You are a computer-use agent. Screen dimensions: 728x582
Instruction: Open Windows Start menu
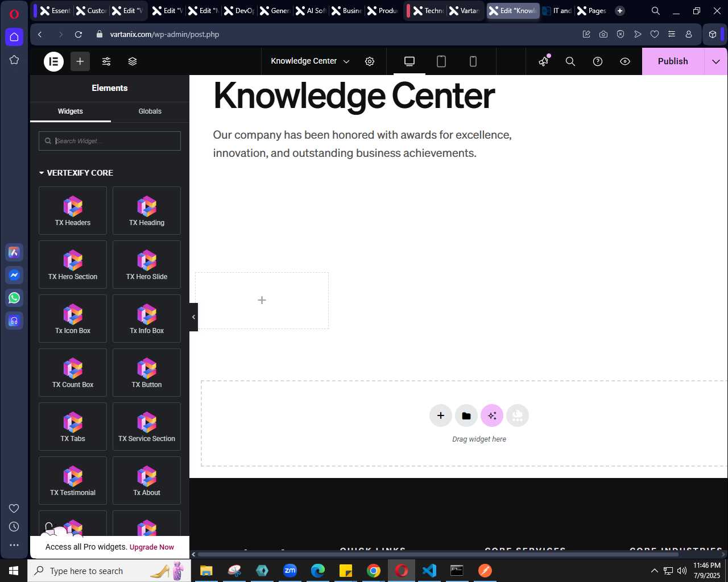click(x=14, y=571)
